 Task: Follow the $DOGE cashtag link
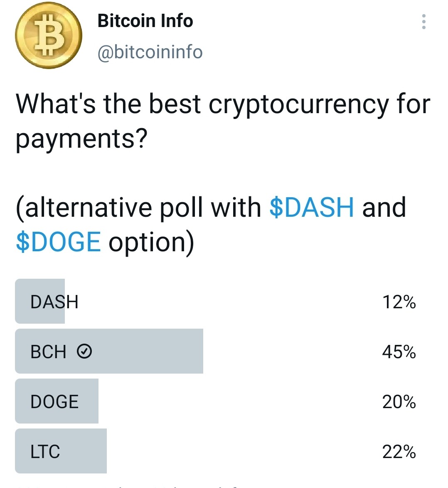point(58,242)
